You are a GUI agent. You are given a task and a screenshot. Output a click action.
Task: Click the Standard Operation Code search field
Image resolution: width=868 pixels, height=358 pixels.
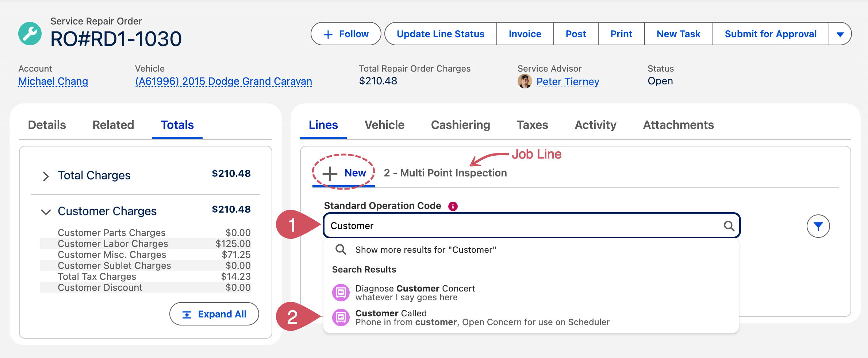pyautogui.click(x=531, y=226)
